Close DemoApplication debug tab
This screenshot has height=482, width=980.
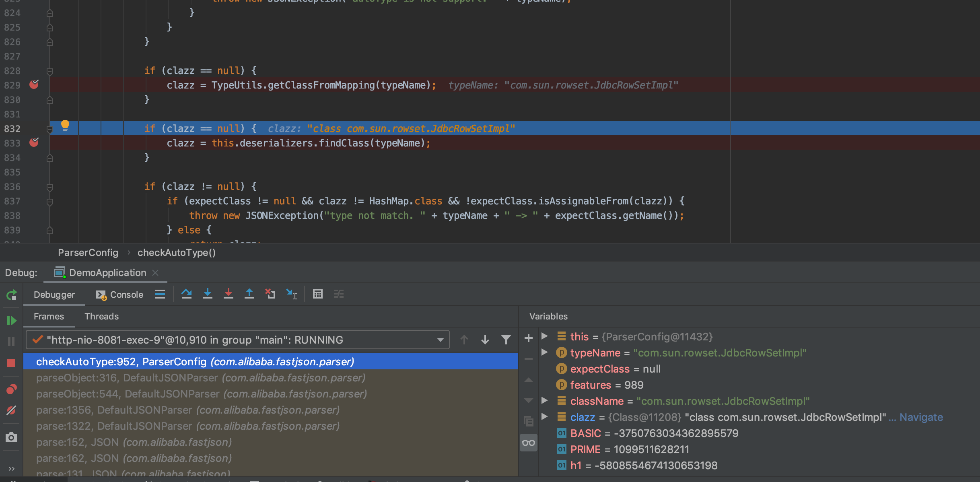click(x=155, y=272)
